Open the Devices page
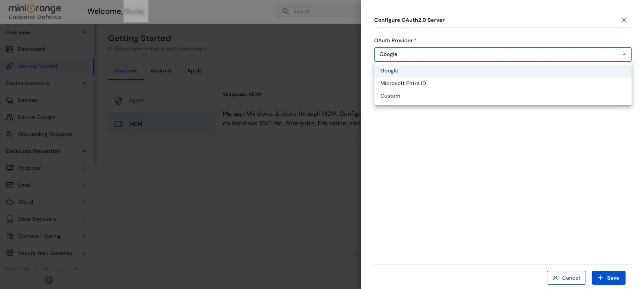Viewport: 644px width, 289px height. (46, 100)
